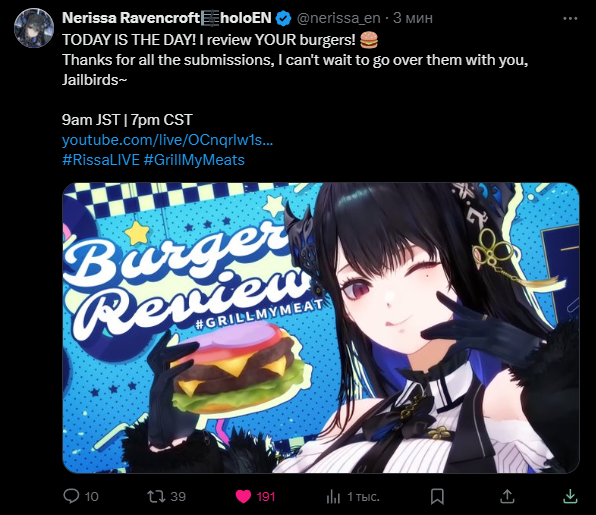Viewport: 596px width, 515px height.
Task: Open the share arrow icon
Action: pos(507,496)
